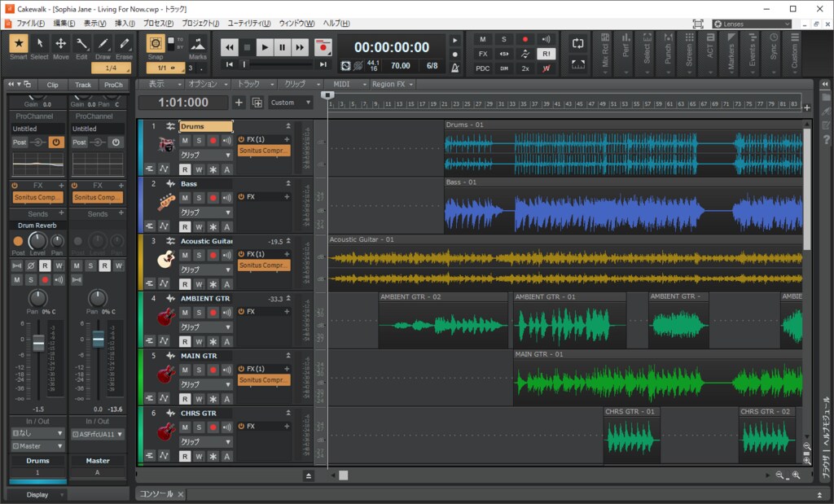Click the Drums track drum kit icon
The width and height of the screenshot is (834, 504).
pos(166,145)
